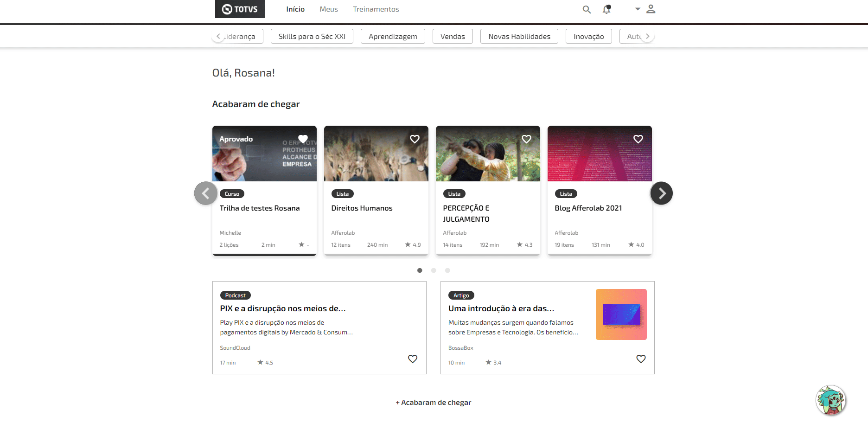Open the Trilha de testes Rosana title
Image resolution: width=868 pixels, height=423 pixels.
click(x=260, y=208)
